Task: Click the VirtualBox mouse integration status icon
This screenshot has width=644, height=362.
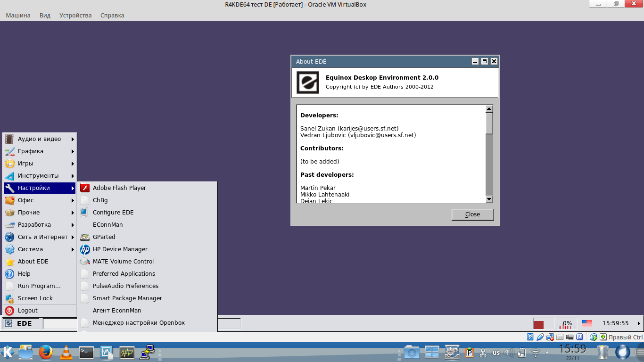Action: click(x=593, y=337)
